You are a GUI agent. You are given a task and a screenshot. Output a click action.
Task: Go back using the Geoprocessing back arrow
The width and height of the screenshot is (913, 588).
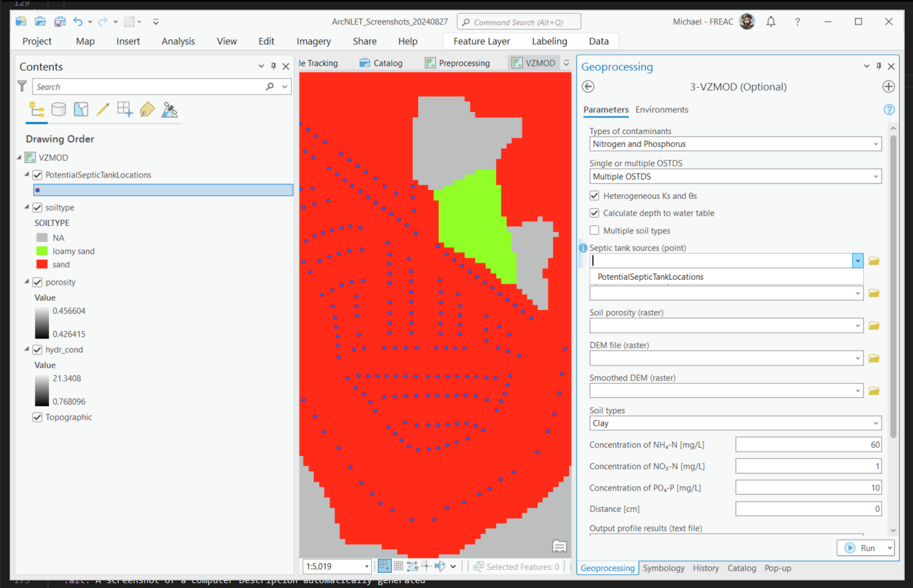[588, 86]
